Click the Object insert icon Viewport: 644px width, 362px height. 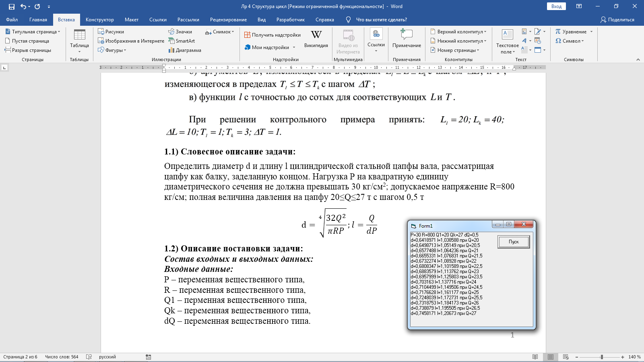coord(540,50)
